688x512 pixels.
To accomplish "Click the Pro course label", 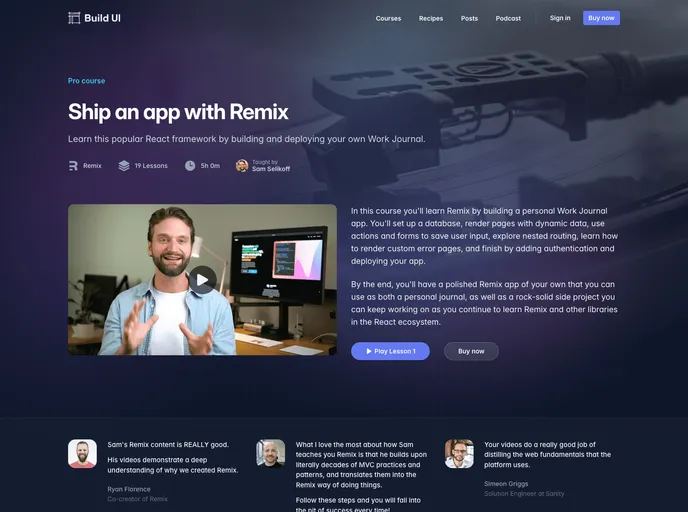I will [x=86, y=81].
